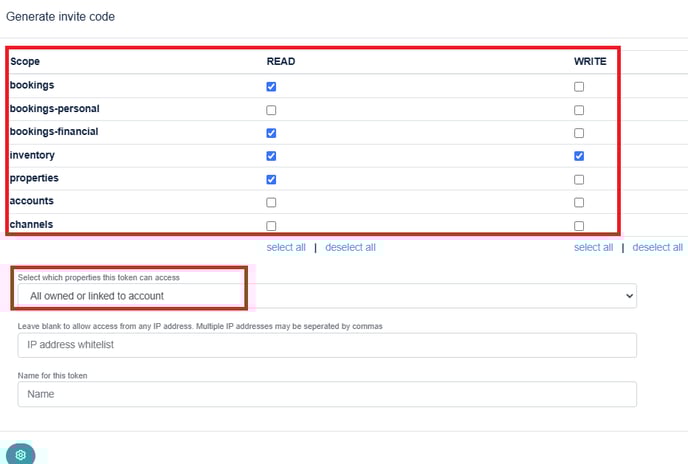Click deselect all under READ column
This screenshot has height=464, width=688.
coord(350,247)
